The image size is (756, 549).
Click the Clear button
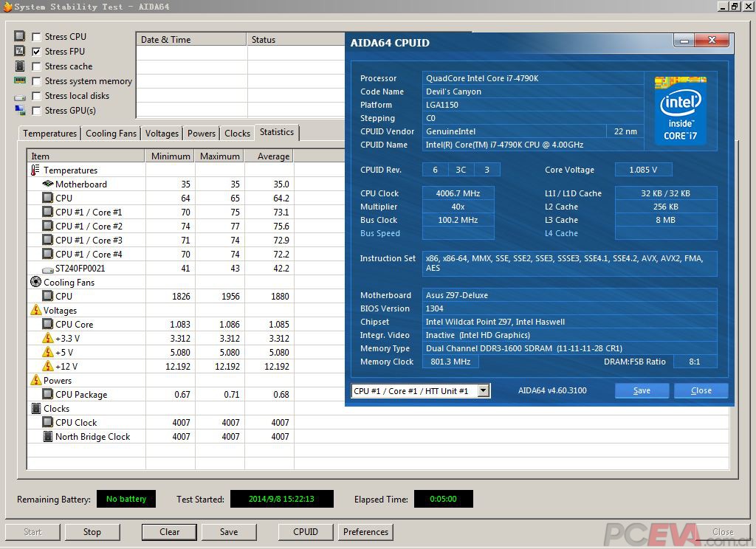click(169, 532)
